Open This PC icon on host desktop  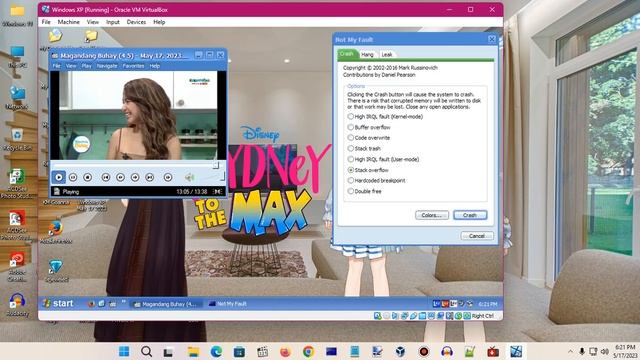point(17,56)
